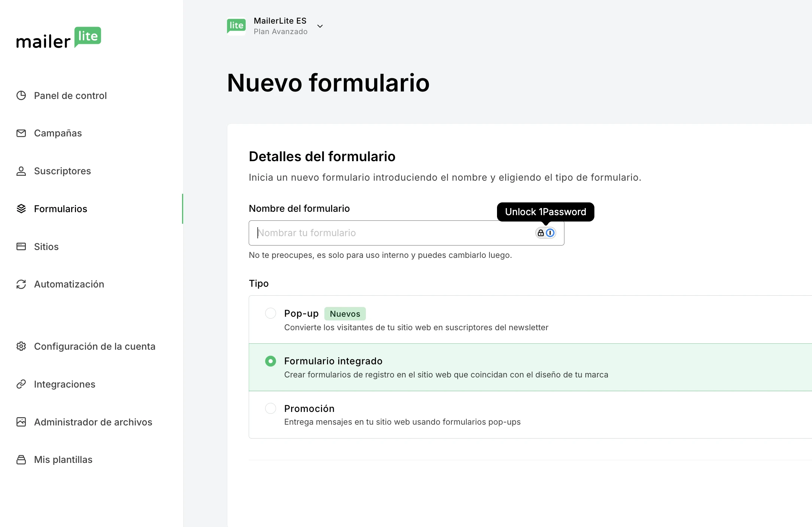Click the Campañas envelope icon

21,133
